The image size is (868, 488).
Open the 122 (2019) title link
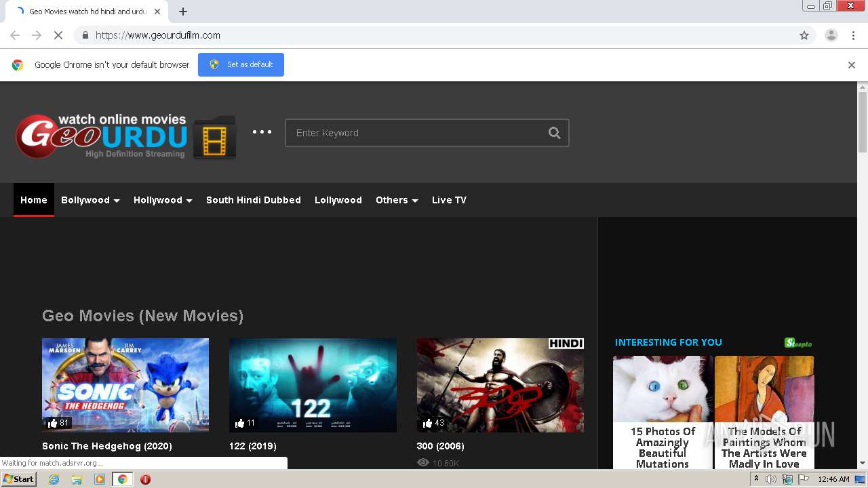pyautogui.click(x=253, y=446)
